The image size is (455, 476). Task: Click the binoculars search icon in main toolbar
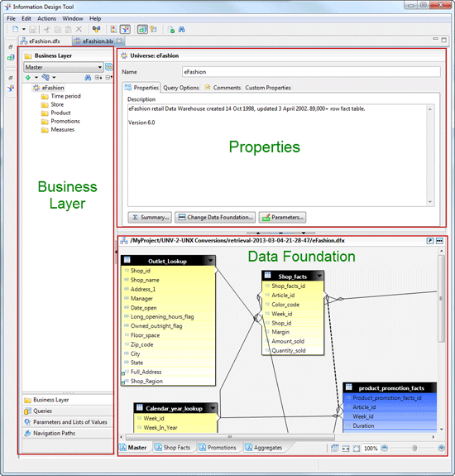click(x=182, y=29)
